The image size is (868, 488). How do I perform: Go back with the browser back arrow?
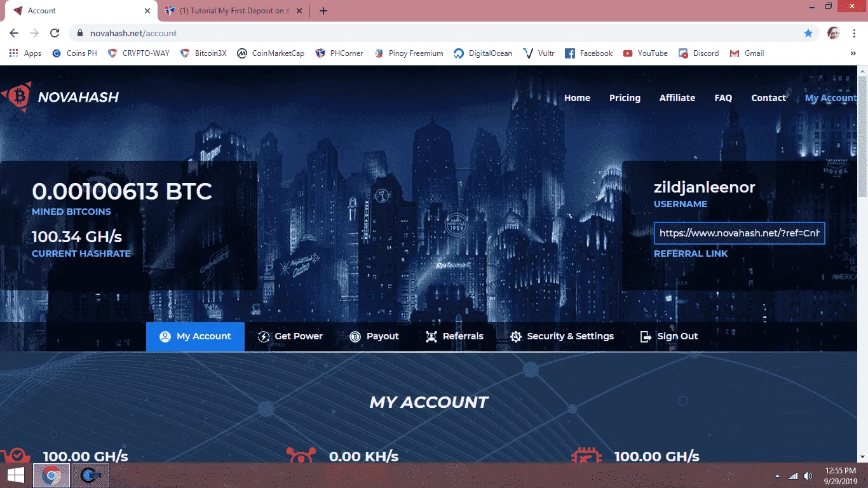tap(14, 33)
